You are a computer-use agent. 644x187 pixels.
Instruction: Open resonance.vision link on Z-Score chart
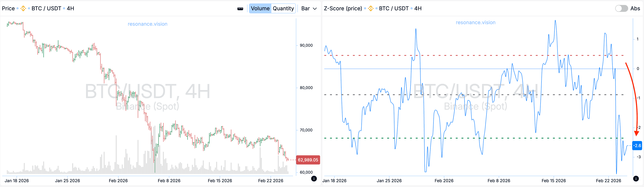click(x=476, y=23)
